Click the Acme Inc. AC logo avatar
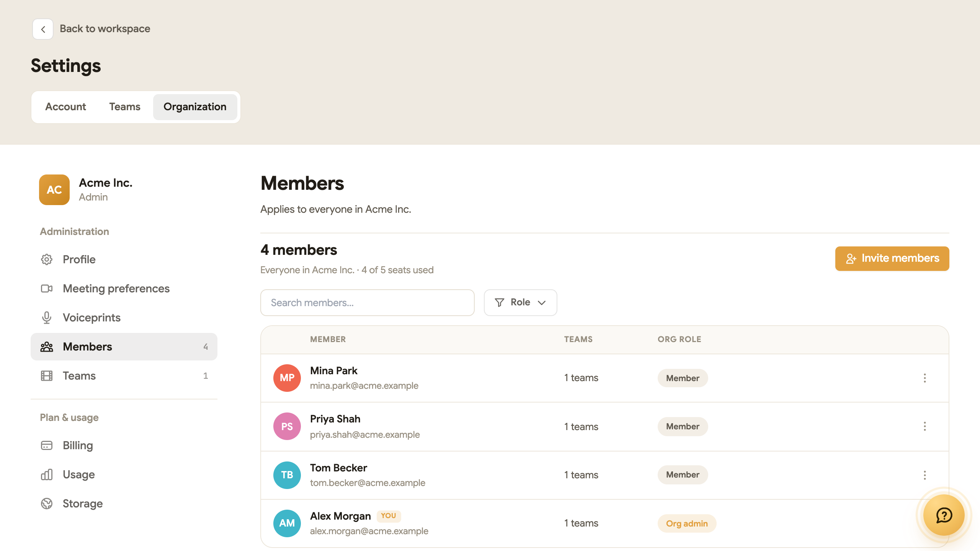 click(54, 190)
